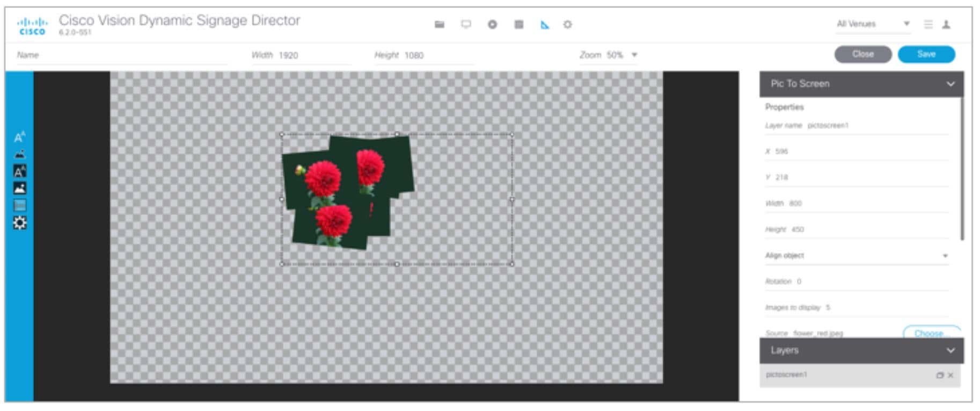Duplicate the pictoscreen1 layer
This screenshot has width=980, height=411.
pos(940,375)
